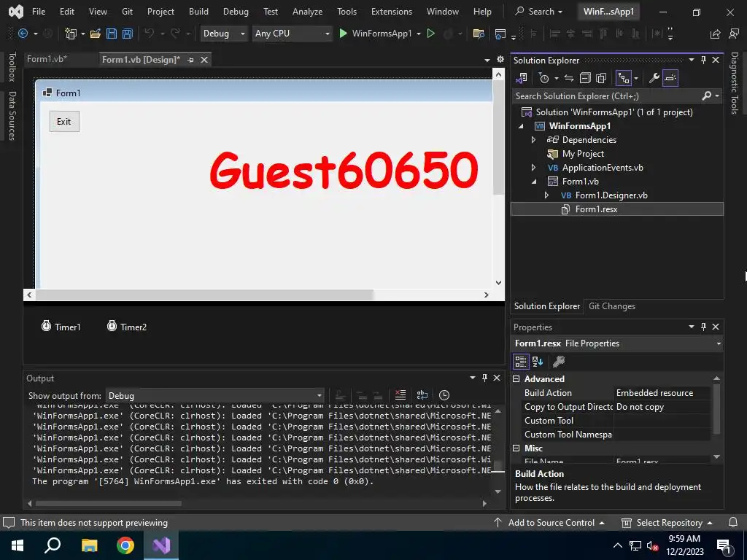
Task: Open the Data Sources side panel
Action: [12, 116]
